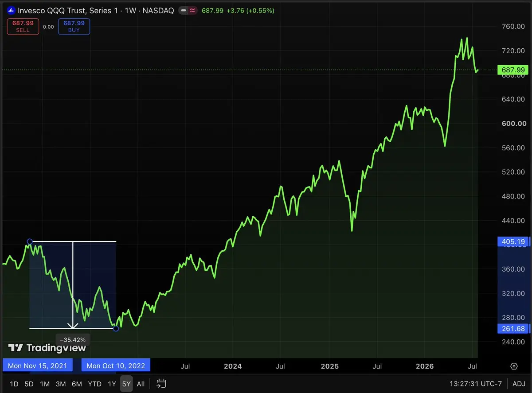Click the Mon Oct 10, 2022 date label
Viewport: 532px width, 393px height.
click(x=116, y=366)
